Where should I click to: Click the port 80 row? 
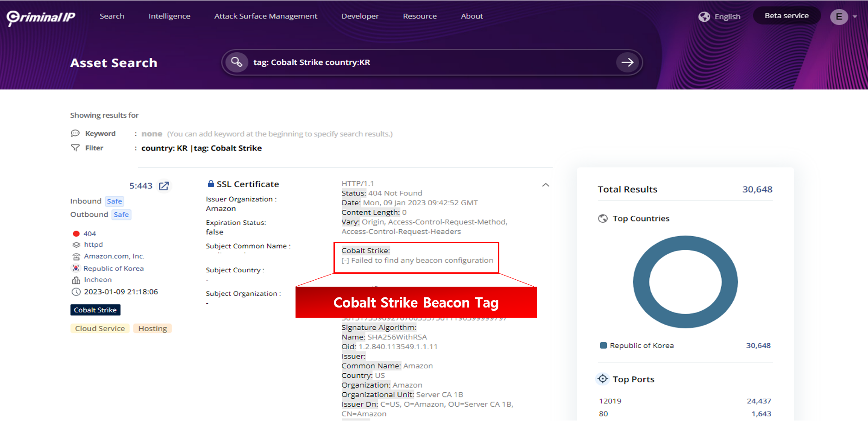coord(685,414)
